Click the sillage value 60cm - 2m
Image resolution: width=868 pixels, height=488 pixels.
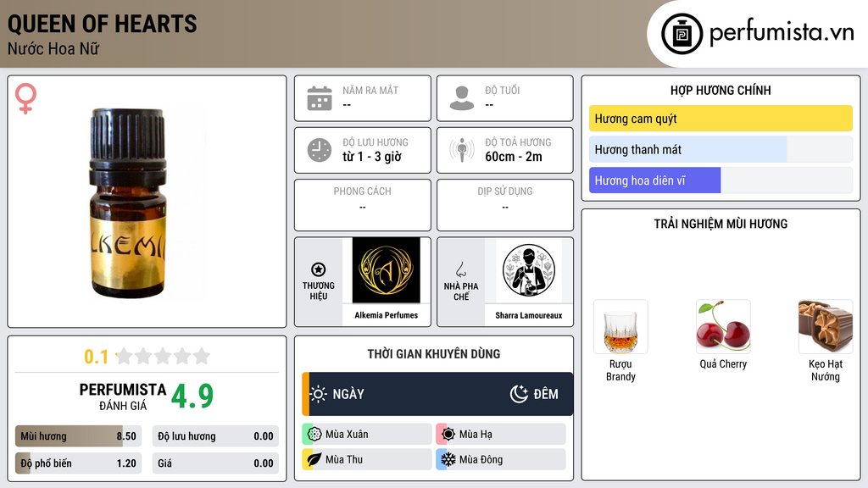pos(514,157)
